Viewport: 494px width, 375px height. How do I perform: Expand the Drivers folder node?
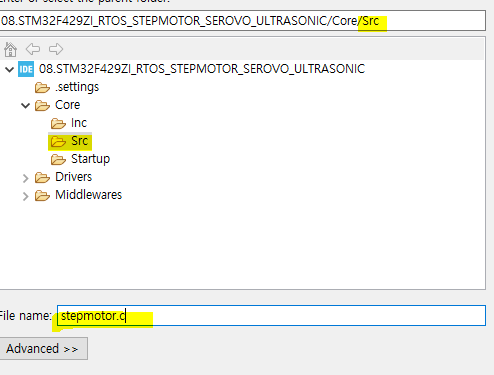pyautogui.click(x=26, y=178)
